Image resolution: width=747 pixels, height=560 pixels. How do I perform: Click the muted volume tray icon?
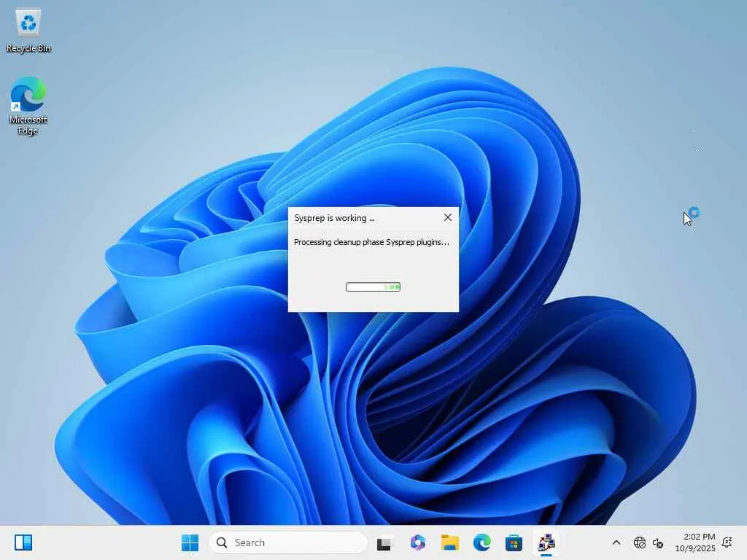point(658,542)
